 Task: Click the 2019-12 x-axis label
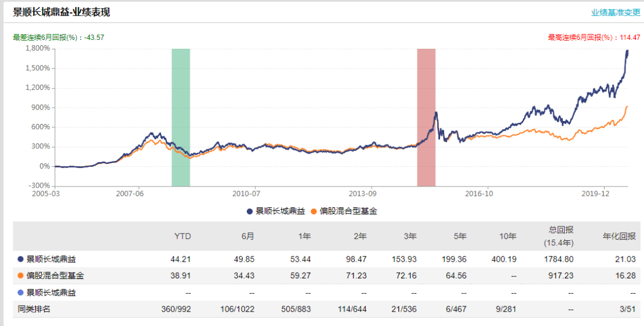tap(596, 193)
